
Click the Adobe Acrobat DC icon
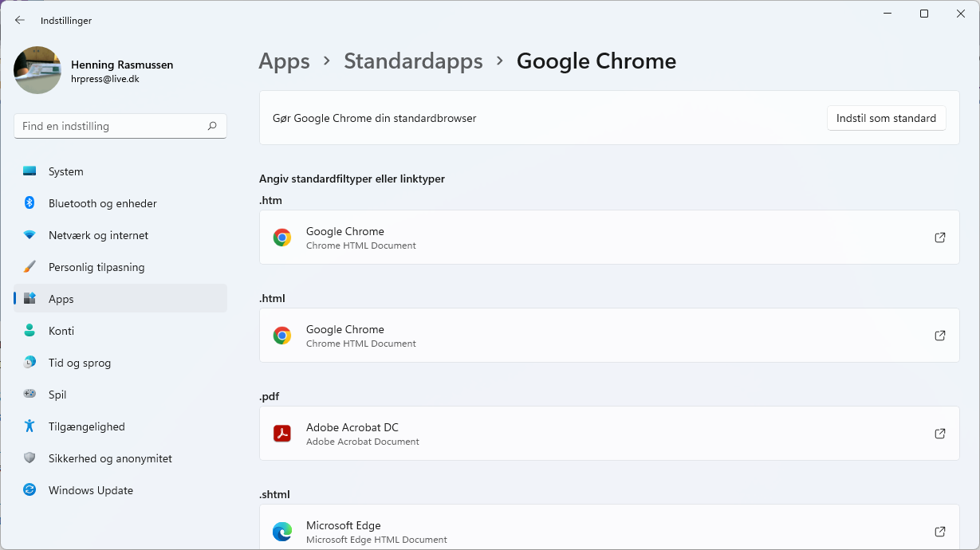click(x=282, y=433)
